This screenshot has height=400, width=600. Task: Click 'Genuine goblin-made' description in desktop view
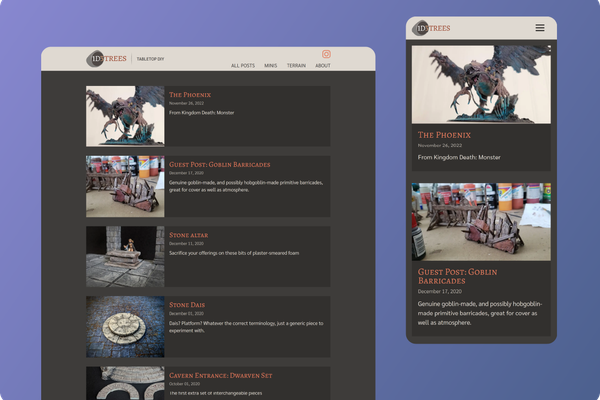click(246, 186)
